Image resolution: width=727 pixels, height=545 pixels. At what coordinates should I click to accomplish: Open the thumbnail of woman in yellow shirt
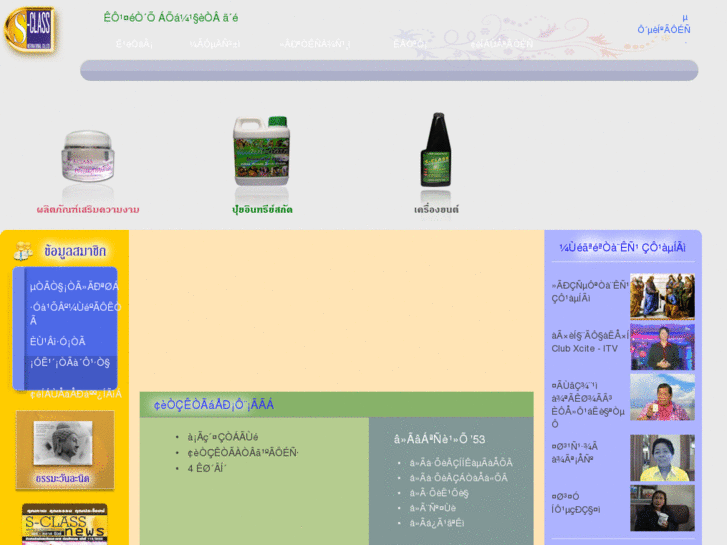(x=662, y=457)
